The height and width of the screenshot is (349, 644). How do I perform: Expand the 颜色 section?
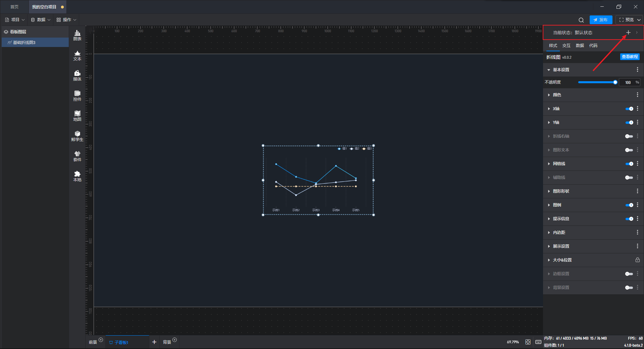coord(549,95)
